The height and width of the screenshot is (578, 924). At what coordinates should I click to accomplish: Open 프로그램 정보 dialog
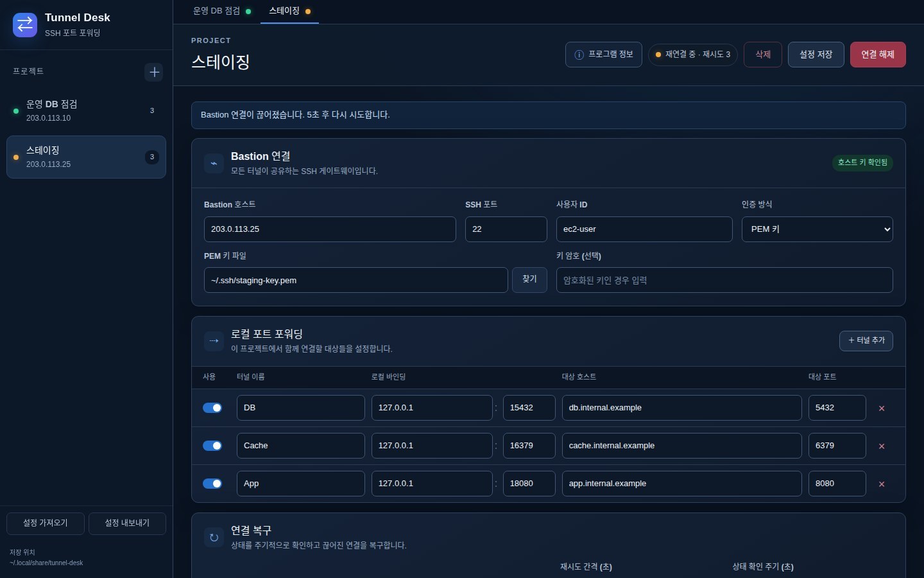tap(603, 55)
